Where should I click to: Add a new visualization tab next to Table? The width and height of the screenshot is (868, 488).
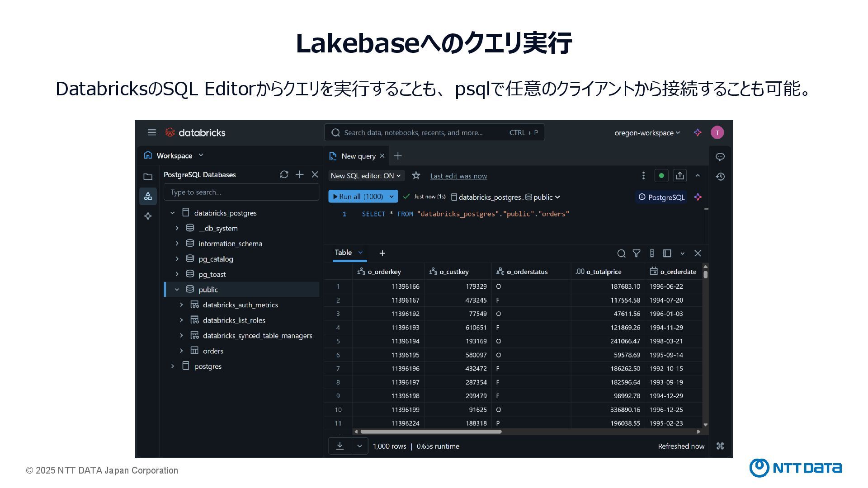[x=382, y=253]
